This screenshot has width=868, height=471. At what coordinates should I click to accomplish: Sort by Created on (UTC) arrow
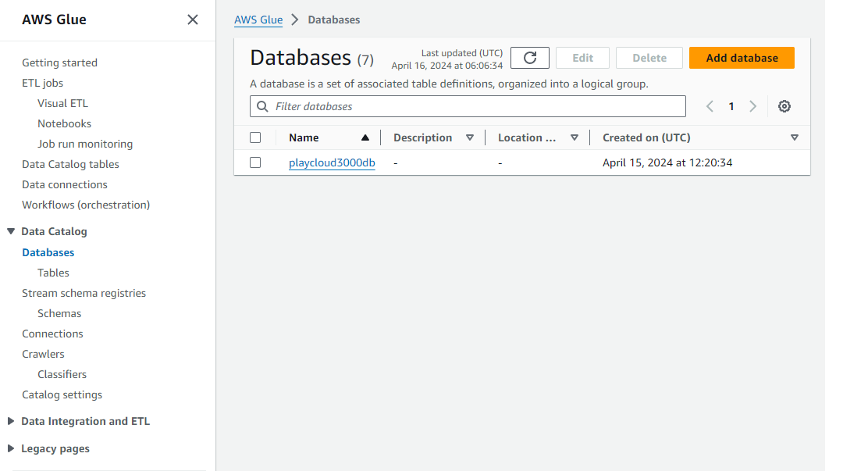795,138
